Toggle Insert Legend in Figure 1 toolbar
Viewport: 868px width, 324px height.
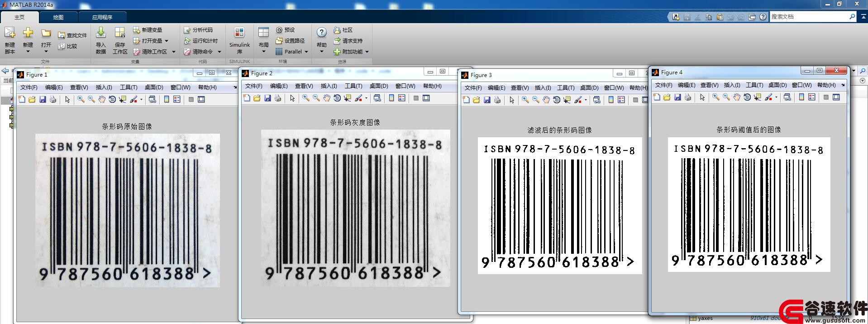(177, 99)
